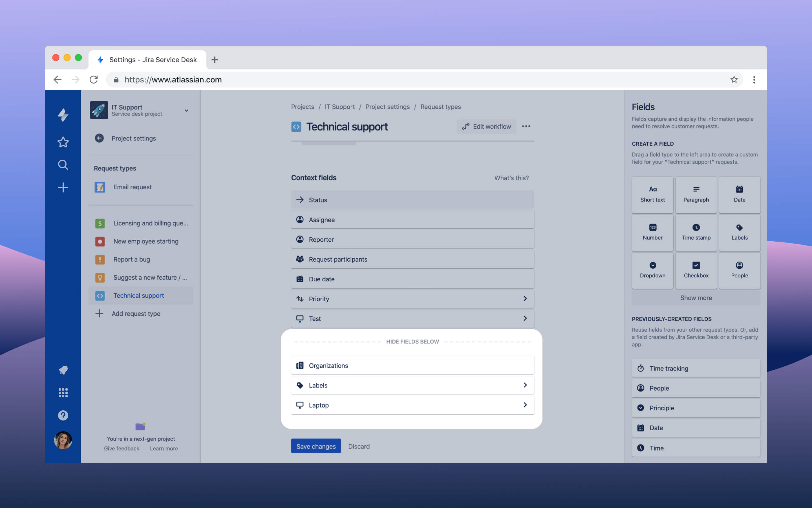Select New employee starting request type
This screenshot has height=508, width=812.
(x=141, y=241)
